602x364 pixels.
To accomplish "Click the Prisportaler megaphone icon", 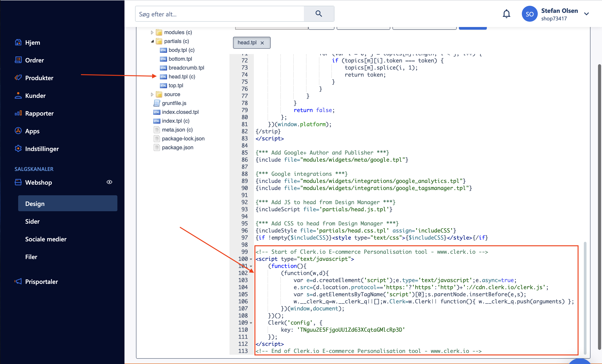I will pyautogui.click(x=18, y=281).
